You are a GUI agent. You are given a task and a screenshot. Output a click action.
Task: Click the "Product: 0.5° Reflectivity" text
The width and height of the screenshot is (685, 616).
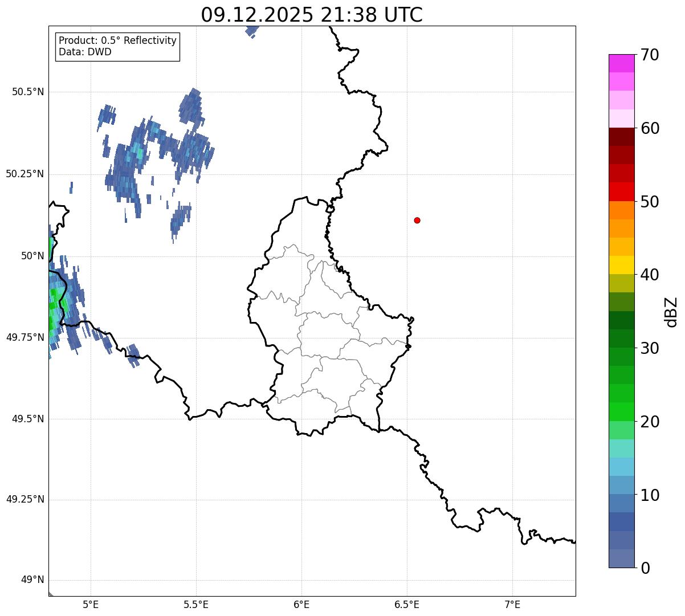[117, 41]
